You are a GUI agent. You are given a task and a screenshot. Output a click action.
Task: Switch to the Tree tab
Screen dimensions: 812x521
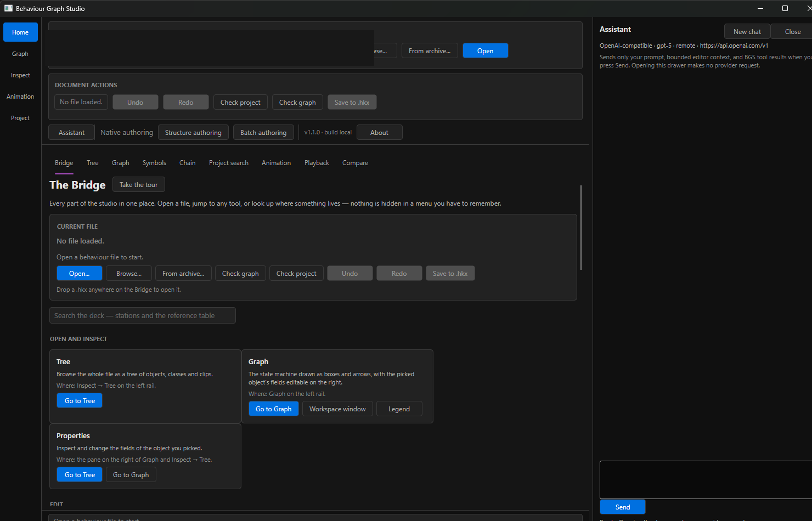click(x=93, y=163)
